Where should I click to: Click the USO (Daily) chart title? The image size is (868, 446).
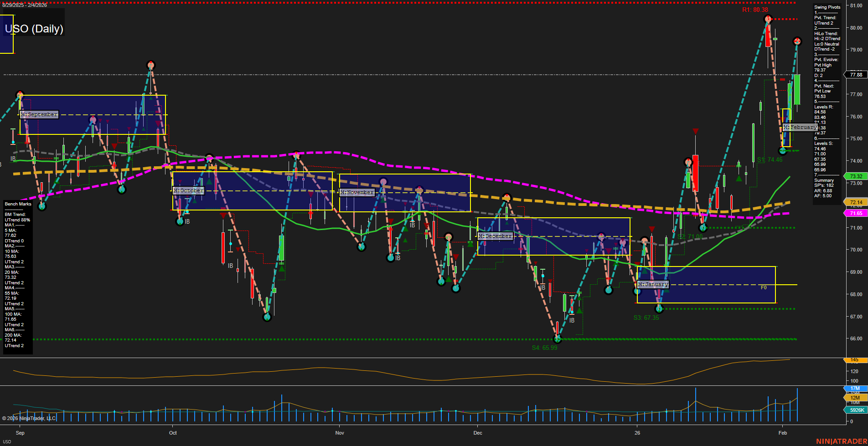(x=34, y=29)
